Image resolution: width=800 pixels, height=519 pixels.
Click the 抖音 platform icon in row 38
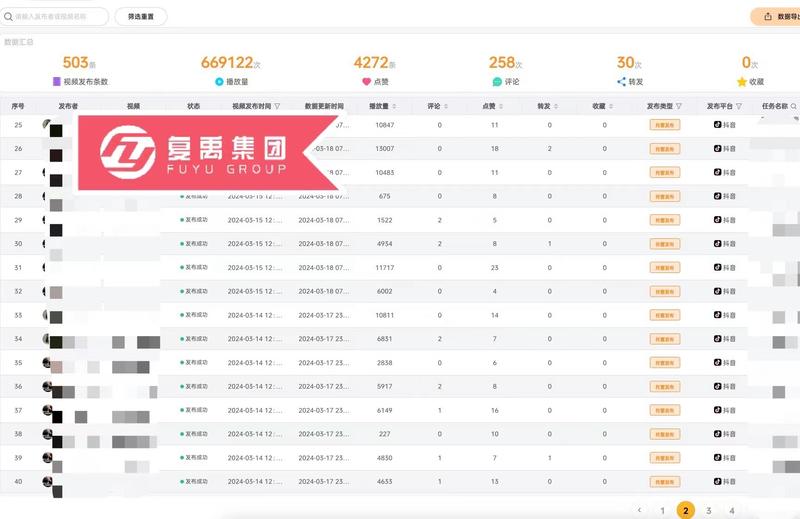click(717, 434)
